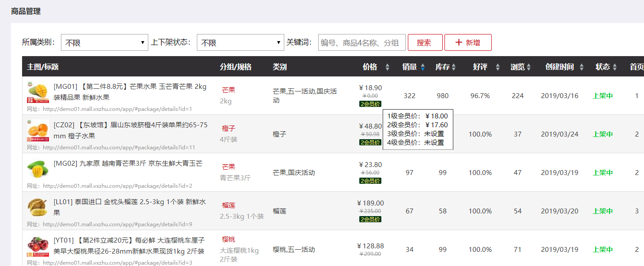Image resolution: width=644 pixels, height=266 pixels.
Task: Click the product URL ending in id=2
Action: click(117, 186)
